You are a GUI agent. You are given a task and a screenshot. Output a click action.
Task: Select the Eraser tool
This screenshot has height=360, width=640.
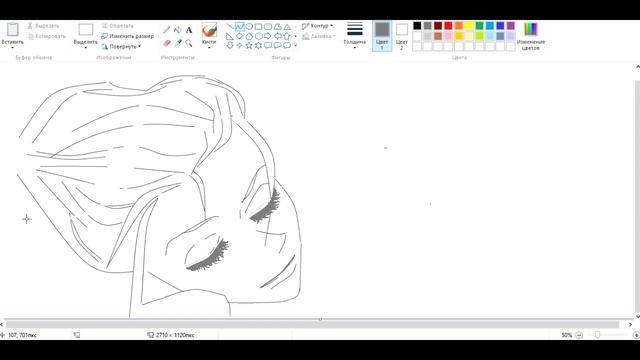coord(167,42)
